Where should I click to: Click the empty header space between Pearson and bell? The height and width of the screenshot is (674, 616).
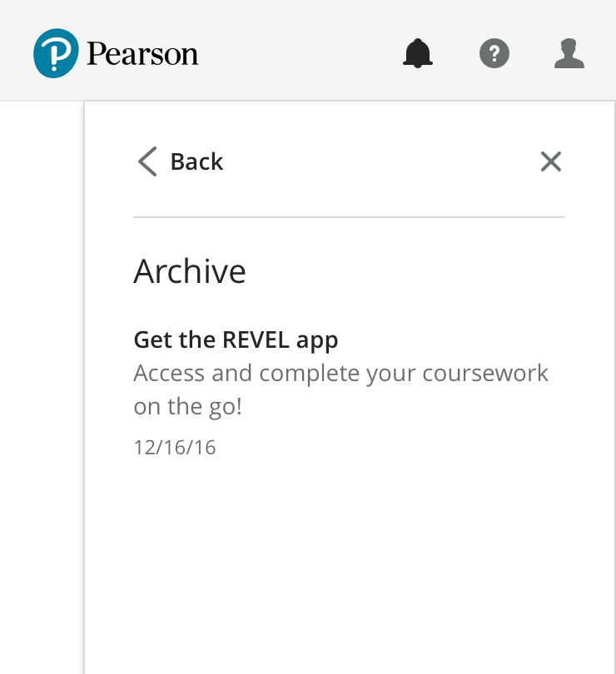[x=300, y=54]
